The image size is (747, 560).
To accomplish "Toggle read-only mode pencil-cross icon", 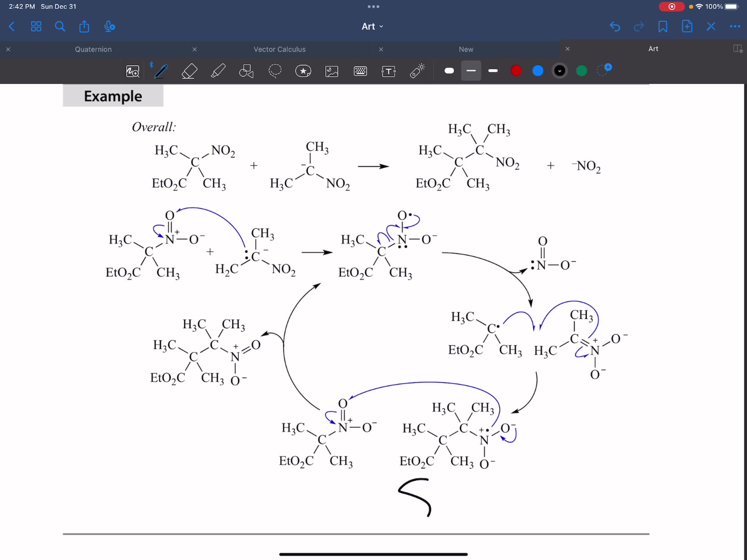I will click(711, 26).
